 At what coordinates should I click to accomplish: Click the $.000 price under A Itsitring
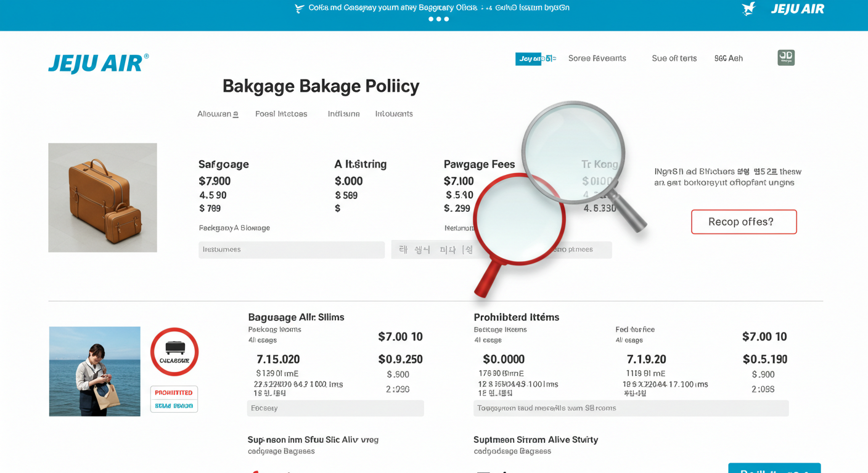pos(348,181)
